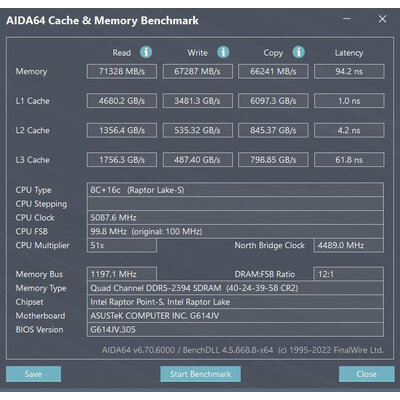Screen dimensions: 400x400
Task: Click the Close button at bottom
Action: pos(366,374)
